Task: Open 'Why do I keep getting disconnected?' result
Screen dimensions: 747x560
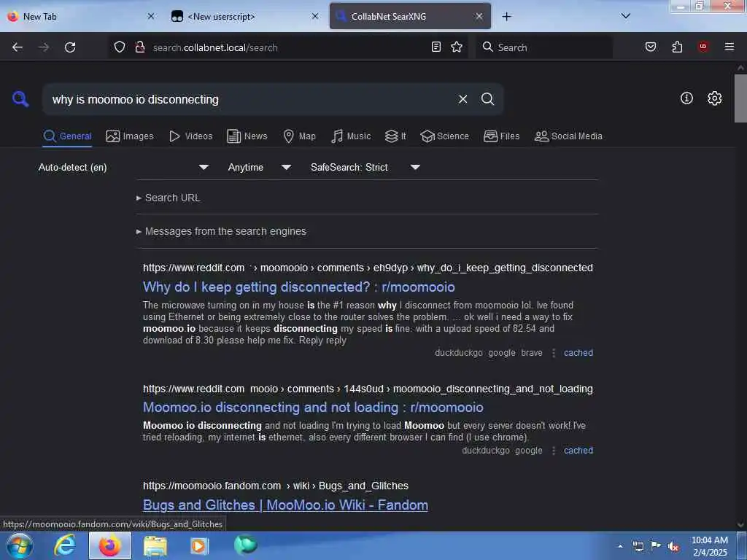Action: point(298,287)
